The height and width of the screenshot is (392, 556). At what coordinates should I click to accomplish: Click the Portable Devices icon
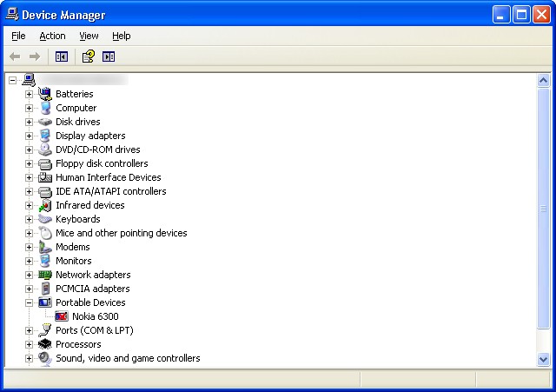[x=45, y=302]
